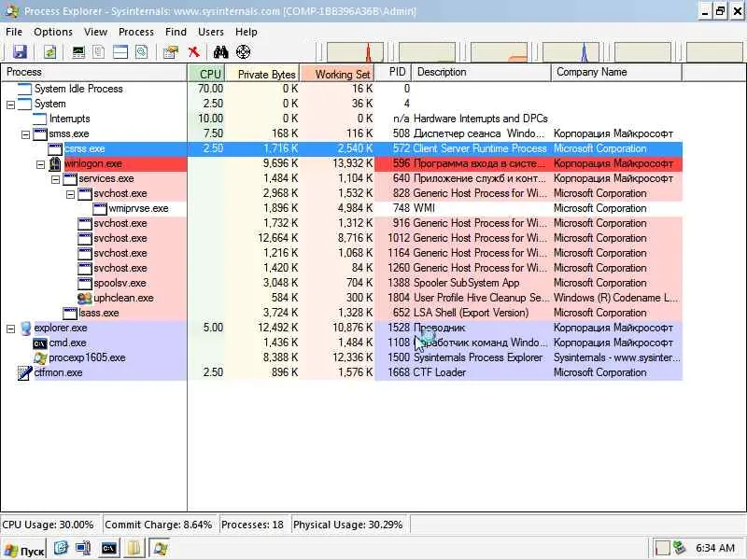This screenshot has height=560, width=747.
Task: Click the Commit Charge status bar entry
Action: click(159, 525)
